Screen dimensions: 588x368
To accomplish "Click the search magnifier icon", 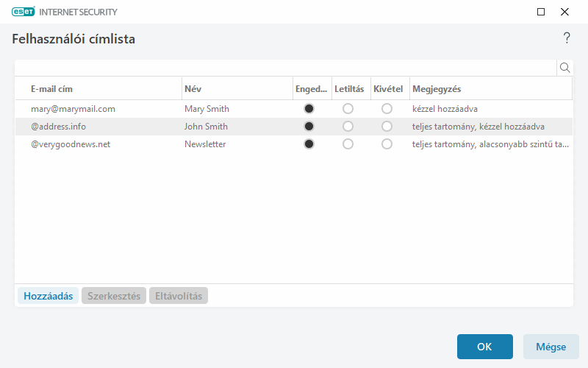I will pyautogui.click(x=564, y=68).
